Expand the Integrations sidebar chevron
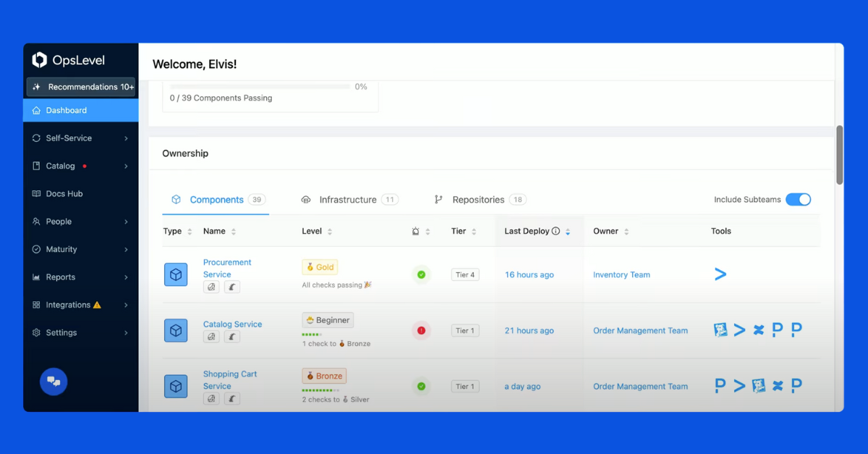 coord(126,305)
